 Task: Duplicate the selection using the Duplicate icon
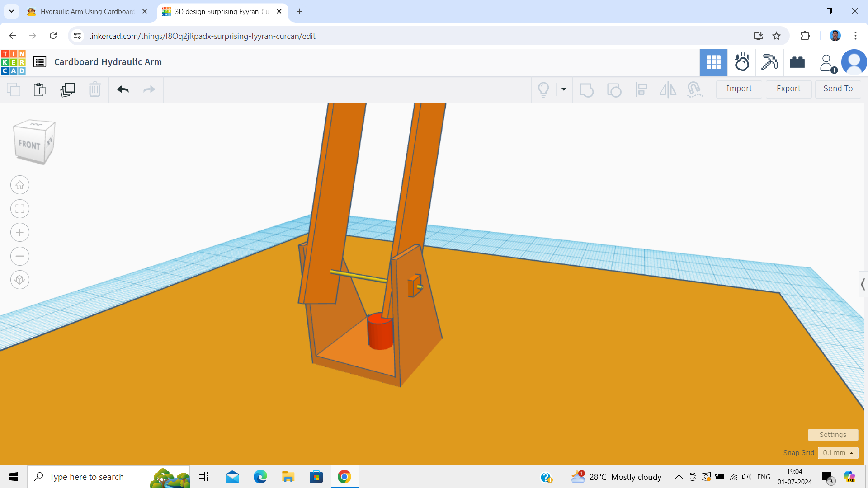pyautogui.click(x=67, y=89)
